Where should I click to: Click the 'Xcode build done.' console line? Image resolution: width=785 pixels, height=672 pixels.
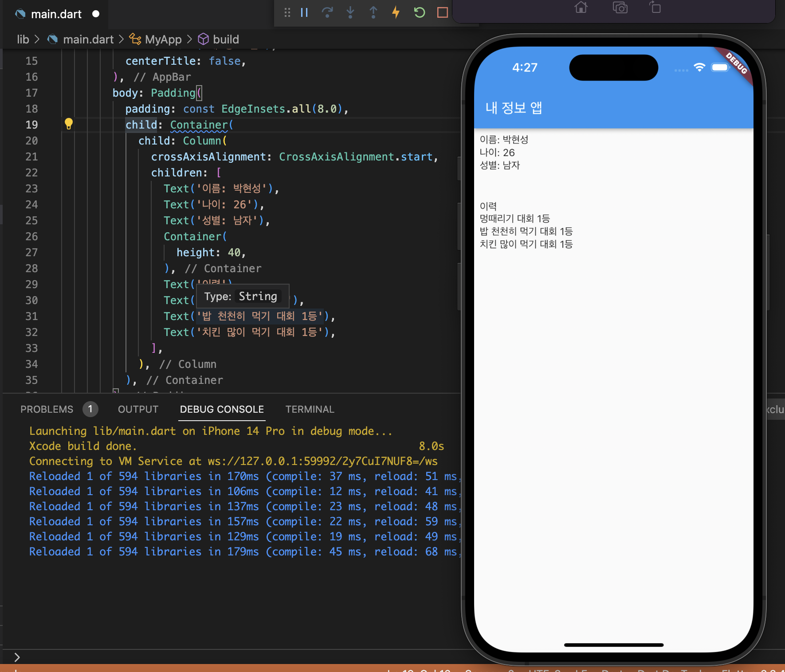tap(83, 446)
